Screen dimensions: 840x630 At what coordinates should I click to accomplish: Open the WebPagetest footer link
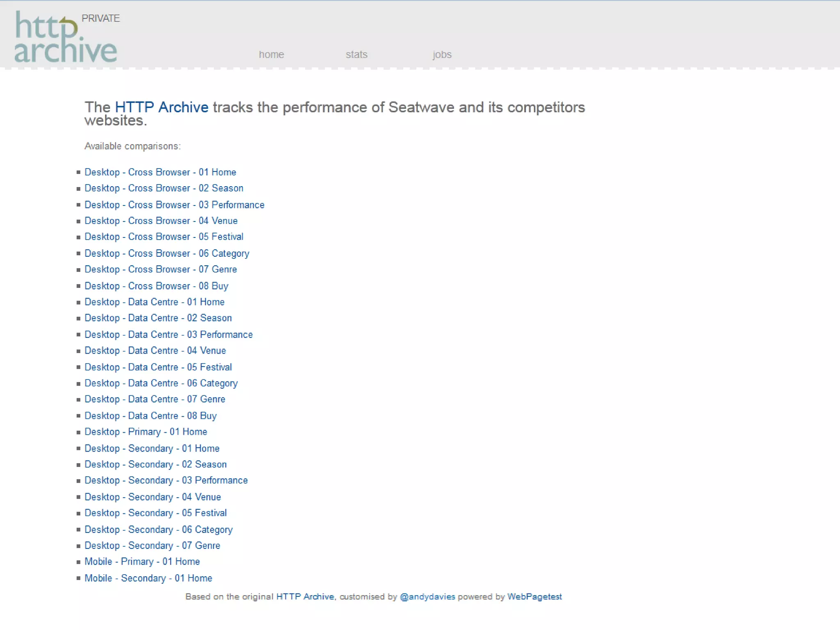coord(534,597)
